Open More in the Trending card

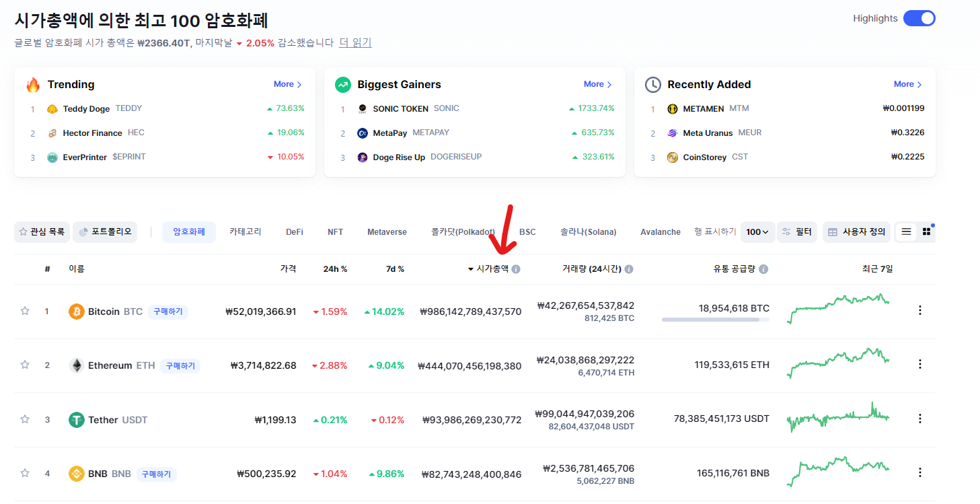pyautogui.click(x=287, y=84)
